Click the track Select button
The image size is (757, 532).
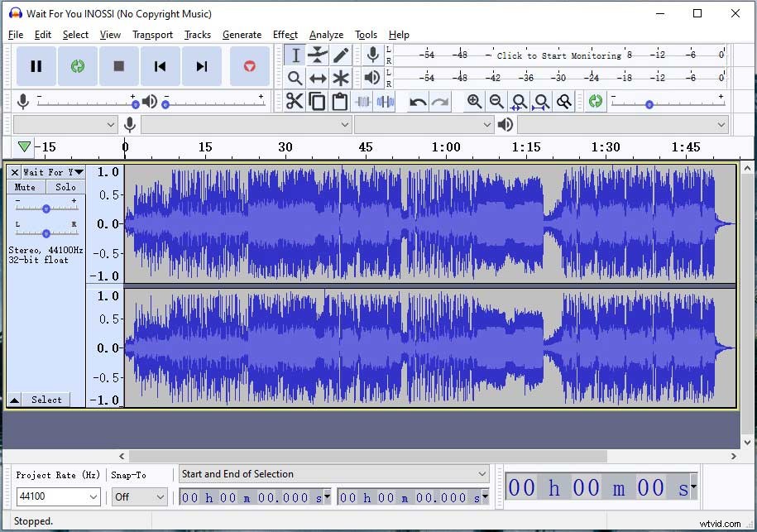pyautogui.click(x=46, y=400)
